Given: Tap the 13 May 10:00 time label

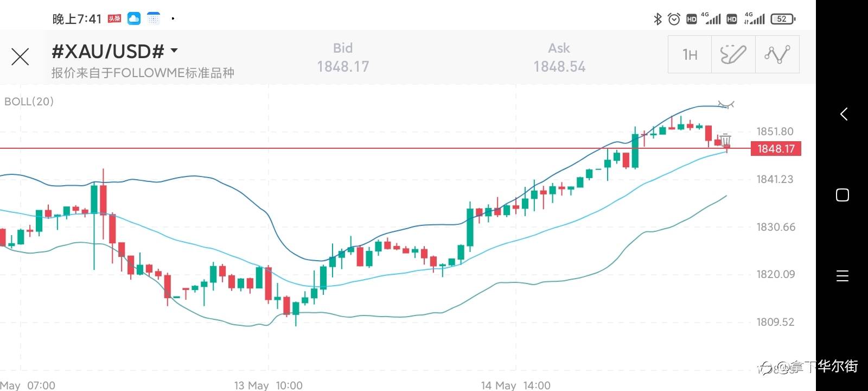Looking at the screenshot, I should click(269, 386).
